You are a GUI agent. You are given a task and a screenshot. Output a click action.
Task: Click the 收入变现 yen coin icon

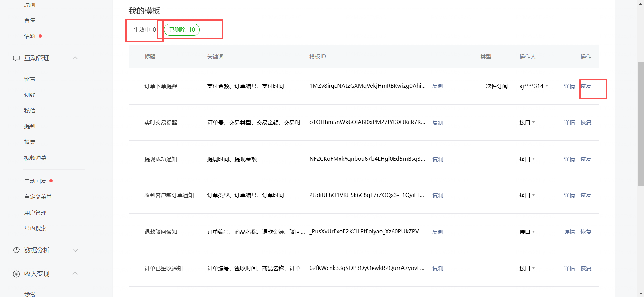click(x=16, y=274)
